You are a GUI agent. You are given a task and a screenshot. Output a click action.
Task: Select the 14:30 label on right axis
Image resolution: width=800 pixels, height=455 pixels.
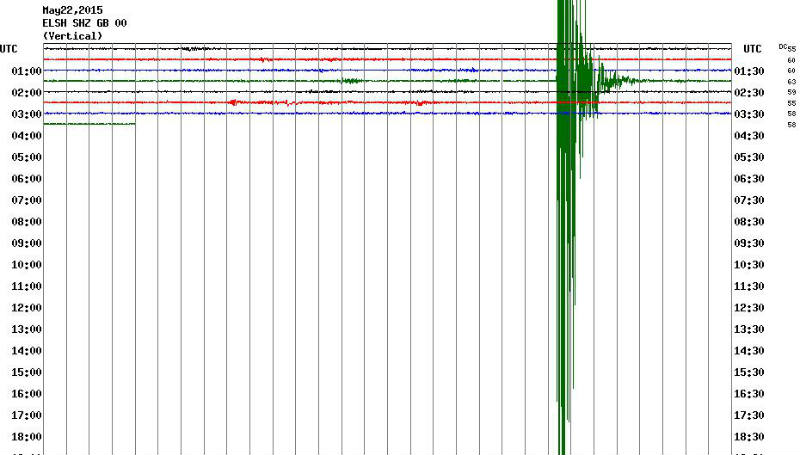click(x=750, y=351)
